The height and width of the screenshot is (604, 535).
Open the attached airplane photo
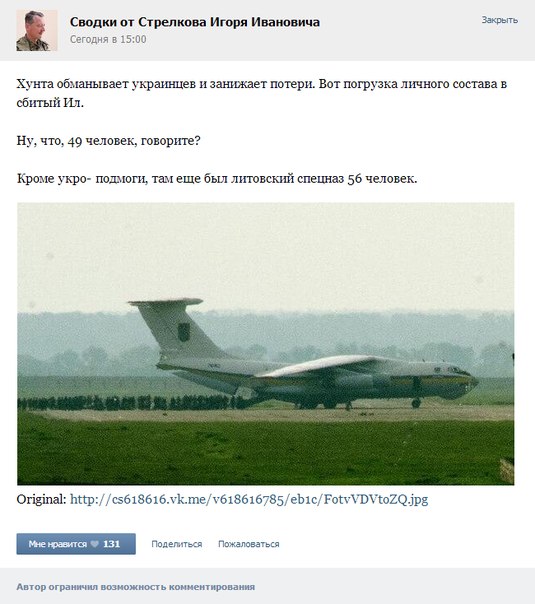tap(265, 344)
